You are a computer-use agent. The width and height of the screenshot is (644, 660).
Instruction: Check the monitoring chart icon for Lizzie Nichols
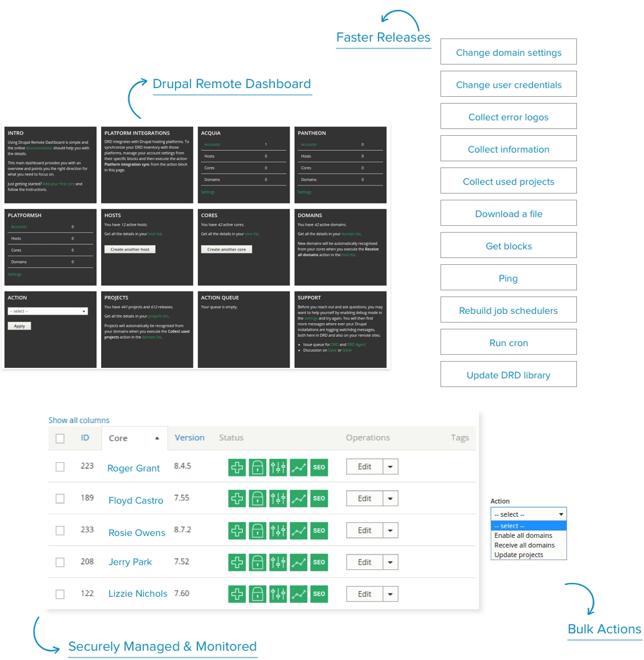299,594
